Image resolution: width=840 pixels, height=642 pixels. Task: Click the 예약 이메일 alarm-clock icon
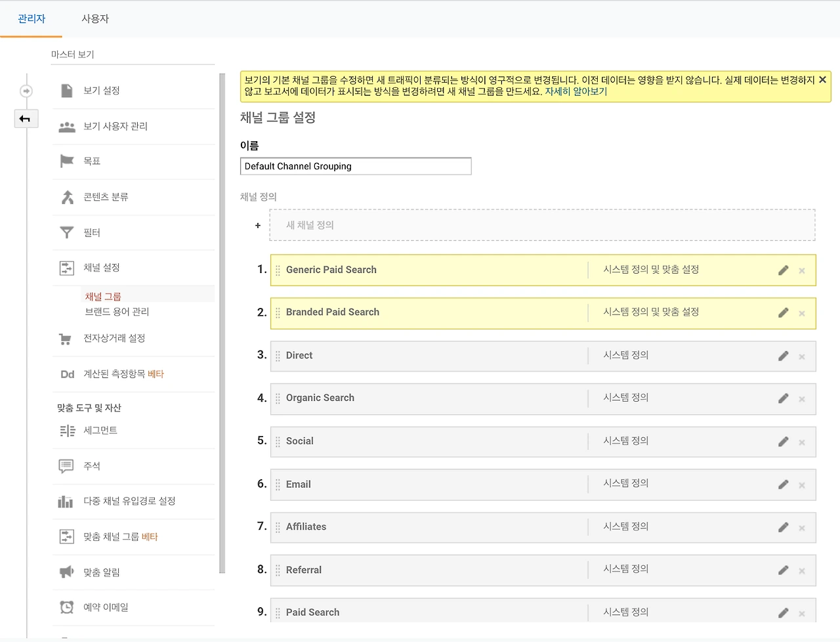tap(66, 607)
